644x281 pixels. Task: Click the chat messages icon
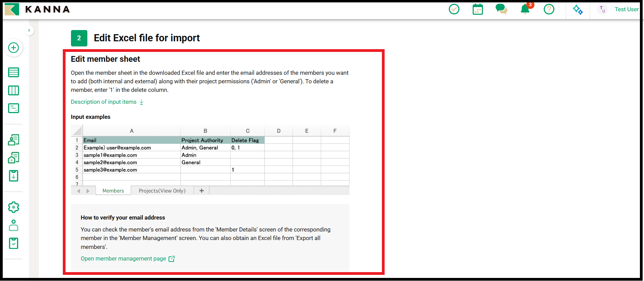click(x=501, y=9)
